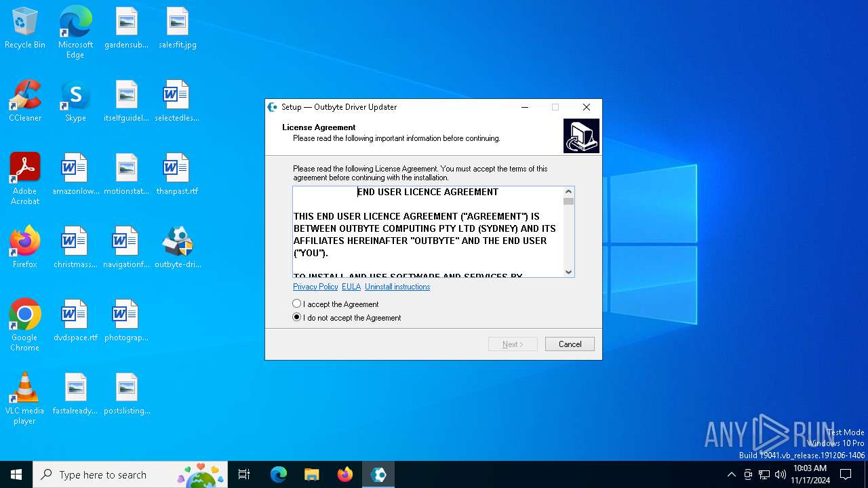Click the Outbyte setup taskbar icon
868x488 pixels.
click(x=378, y=474)
